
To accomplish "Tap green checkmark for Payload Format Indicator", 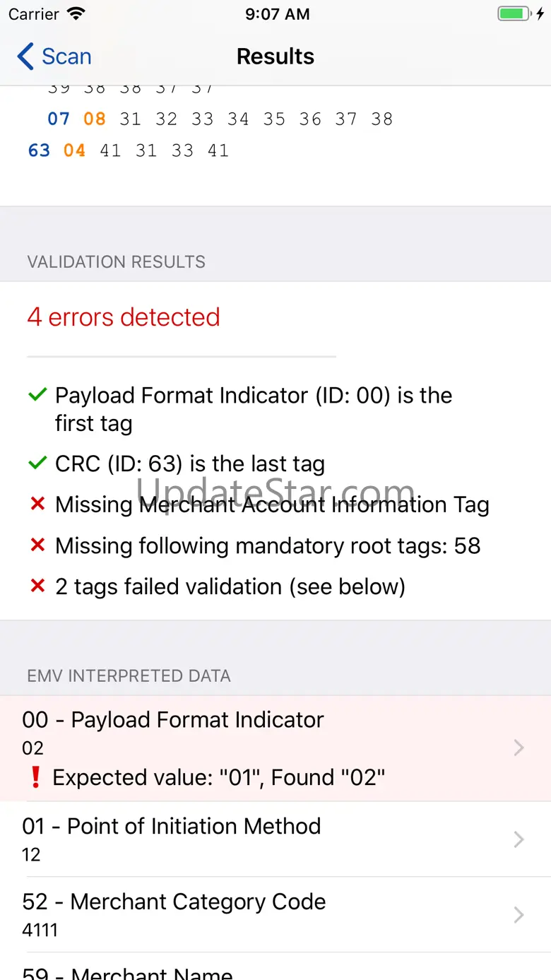I will (37, 396).
